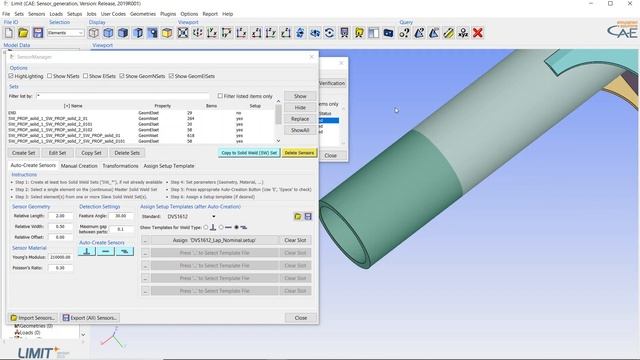The image size is (640, 360).
Task: Click Assign DVS1612_Lap_Nominal.setup button
Action: (x=214, y=240)
